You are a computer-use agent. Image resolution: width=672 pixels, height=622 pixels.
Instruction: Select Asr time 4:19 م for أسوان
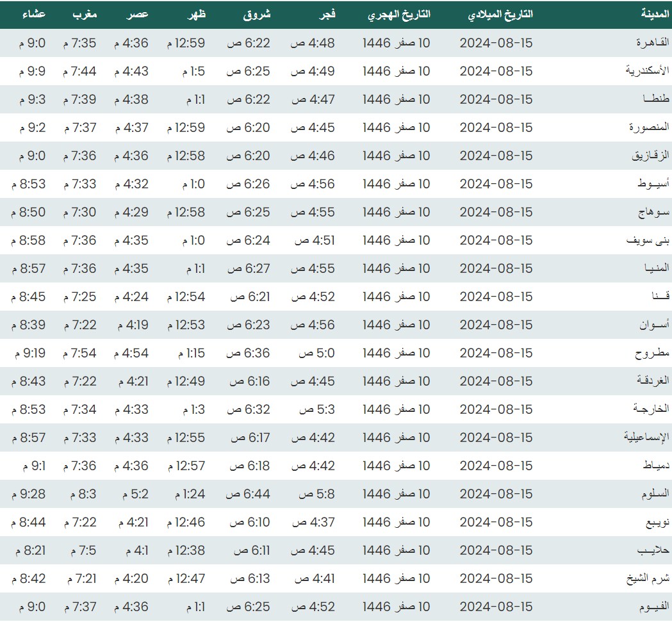tap(131, 325)
